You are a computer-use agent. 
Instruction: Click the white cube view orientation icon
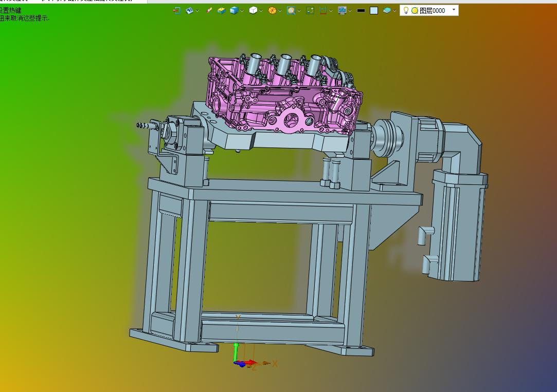click(x=253, y=11)
